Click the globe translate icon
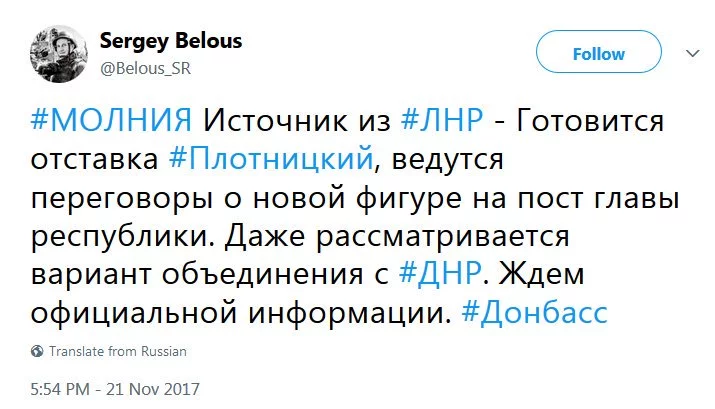The height and width of the screenshot is (409, 715). (x=37, y=352)
